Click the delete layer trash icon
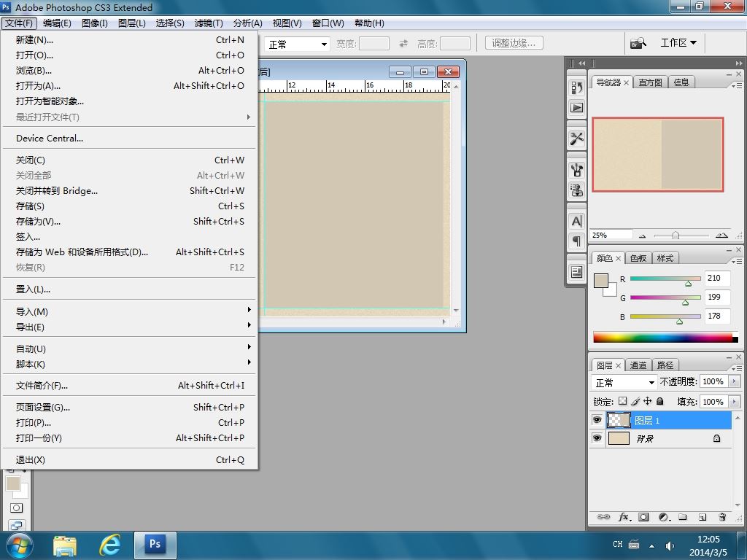 [x=722, y=517]
